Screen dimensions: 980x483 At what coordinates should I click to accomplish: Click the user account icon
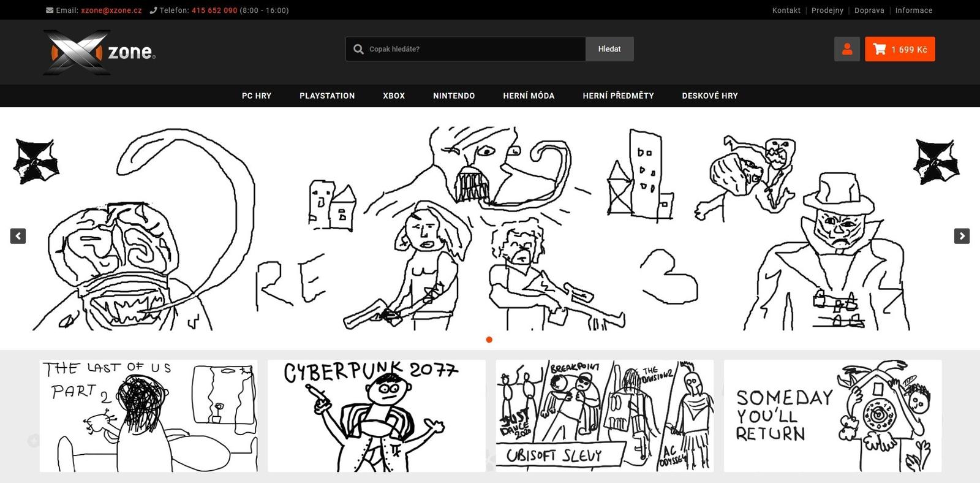pyautogui.click(x=846, y=49)
